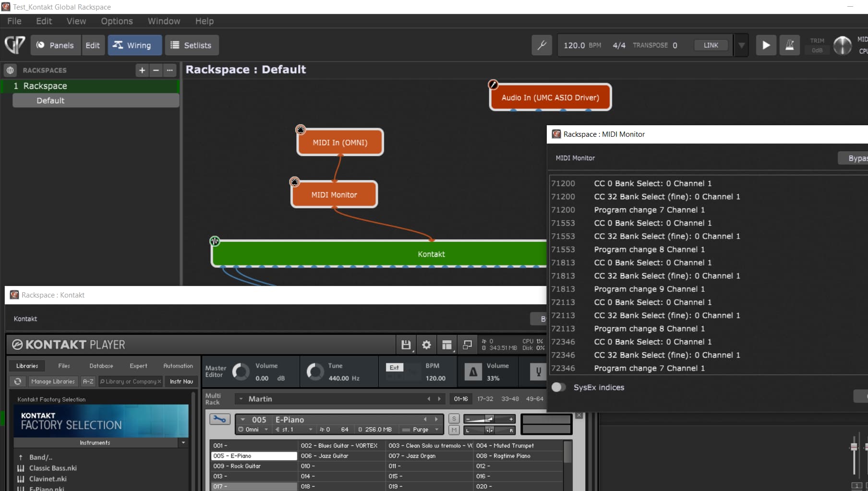Click the Kontakt metronome icon
Screen dimensions: 868x491
[x=473, y=371]
